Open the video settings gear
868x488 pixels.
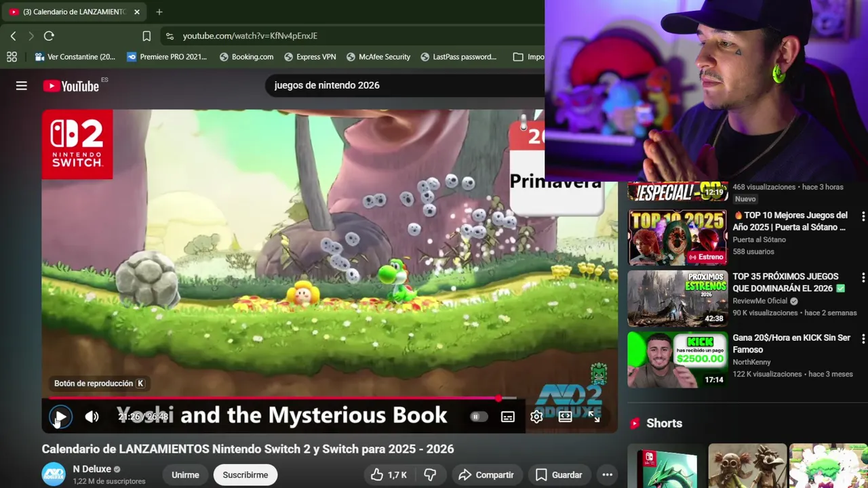tap(536, 417)
